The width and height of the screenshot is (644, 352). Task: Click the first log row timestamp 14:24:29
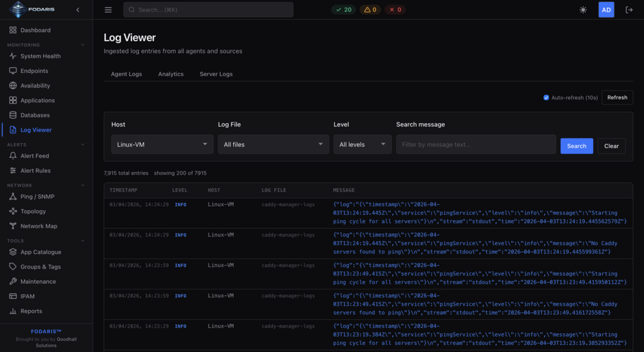139,204
